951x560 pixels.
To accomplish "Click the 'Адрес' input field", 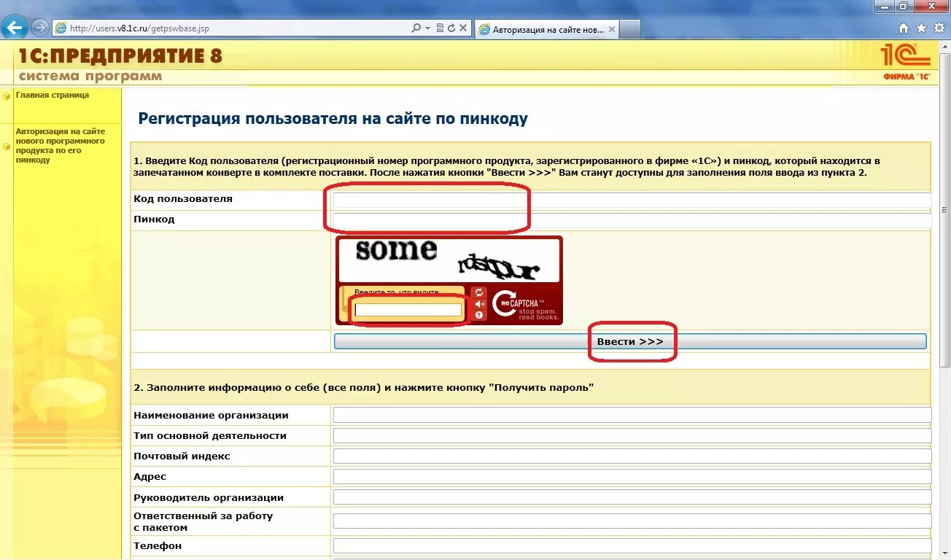I will (632, 476).
